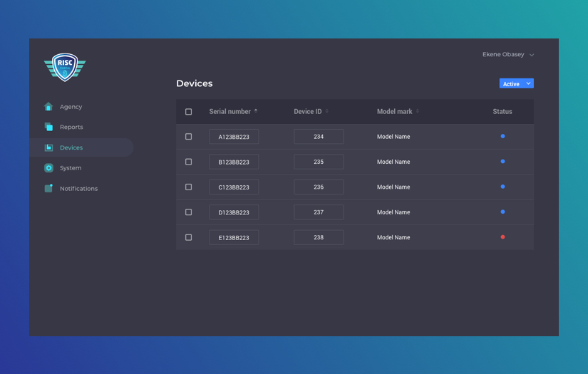The image size is (588, 374).
Task: Click the Device ID column header
Action: [307, 111]
